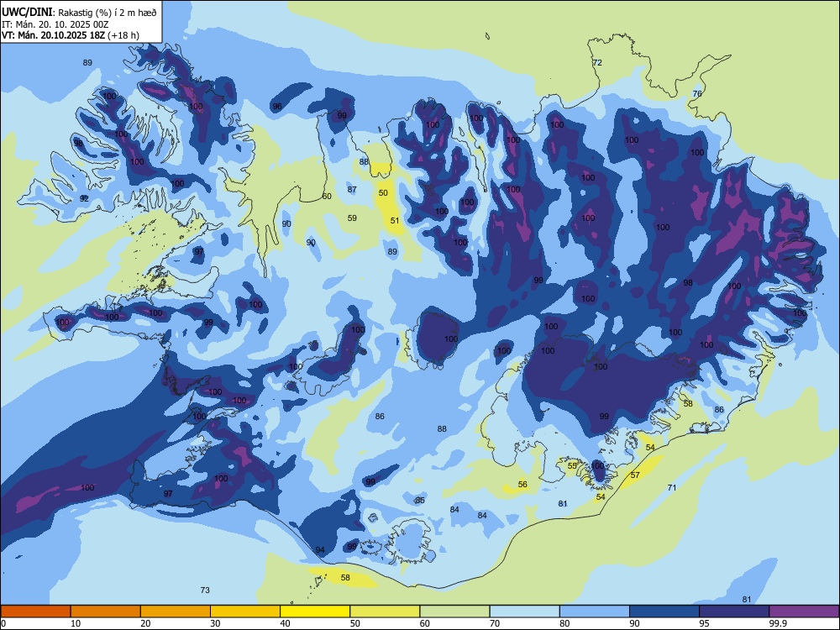Click the map humidity value 51
The width and height of the screenshot is (840, 630).
395,221
